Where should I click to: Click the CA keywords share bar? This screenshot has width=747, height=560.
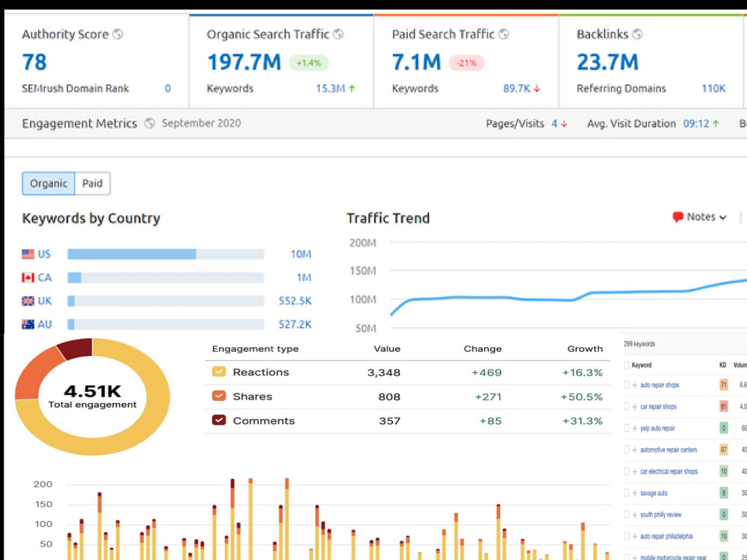[x=165, y=277]
